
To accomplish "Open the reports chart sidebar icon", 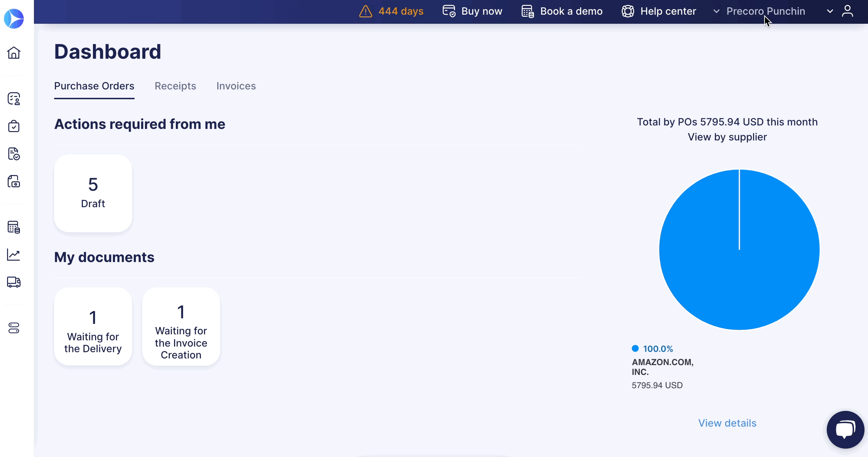I will [14, 255].
